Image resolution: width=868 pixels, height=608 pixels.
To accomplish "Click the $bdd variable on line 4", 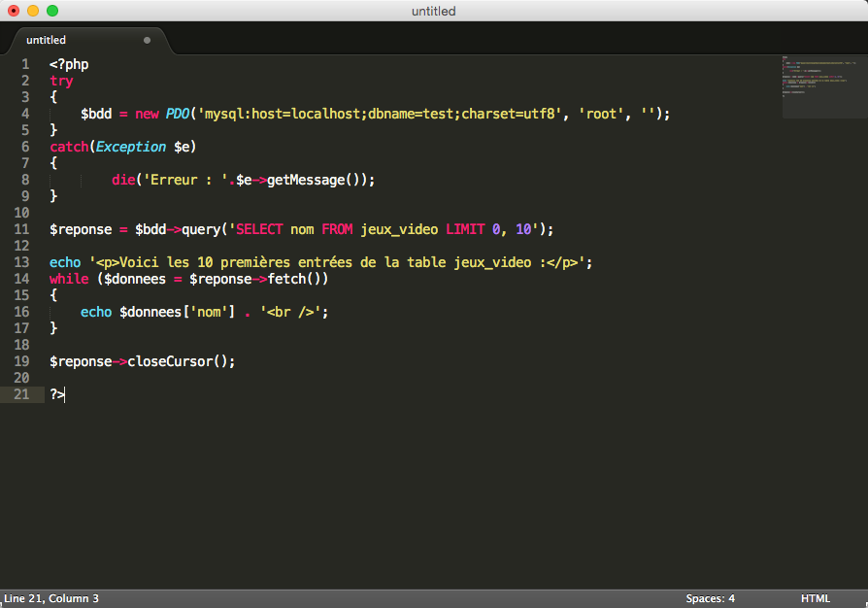I will click(x=96, y=114).
